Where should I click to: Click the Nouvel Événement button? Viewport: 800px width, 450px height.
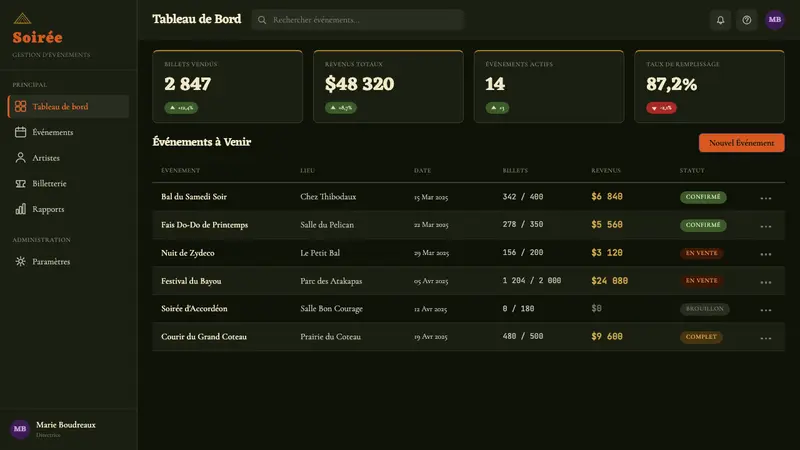[x=741, y=143]
